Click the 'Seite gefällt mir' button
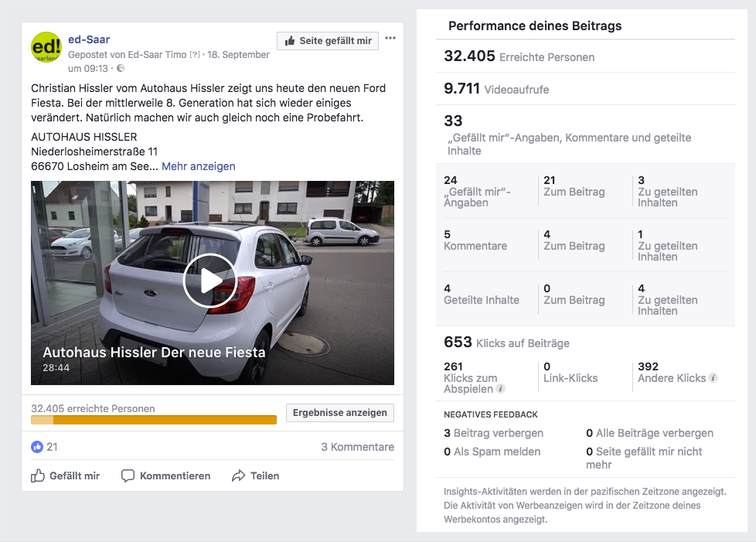The height and width of the screenshot is (542, 756). pos(328,41)
